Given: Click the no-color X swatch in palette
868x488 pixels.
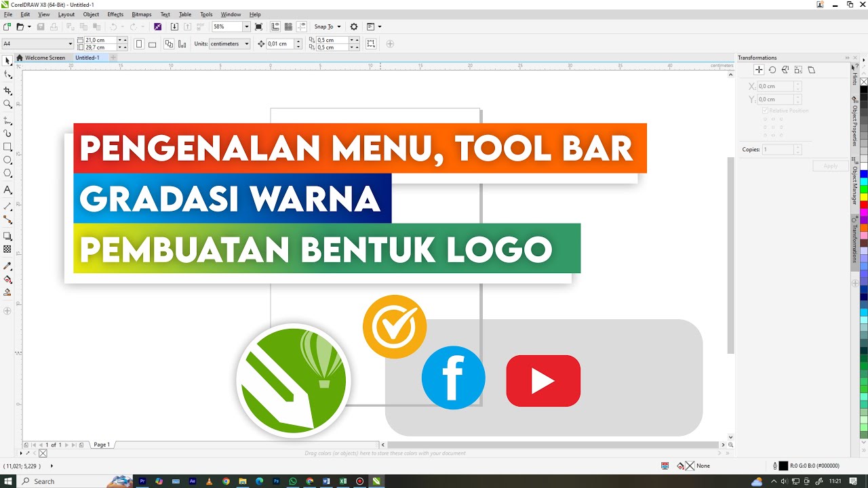Looking at the screenshot, I should (x=864, y=81).
